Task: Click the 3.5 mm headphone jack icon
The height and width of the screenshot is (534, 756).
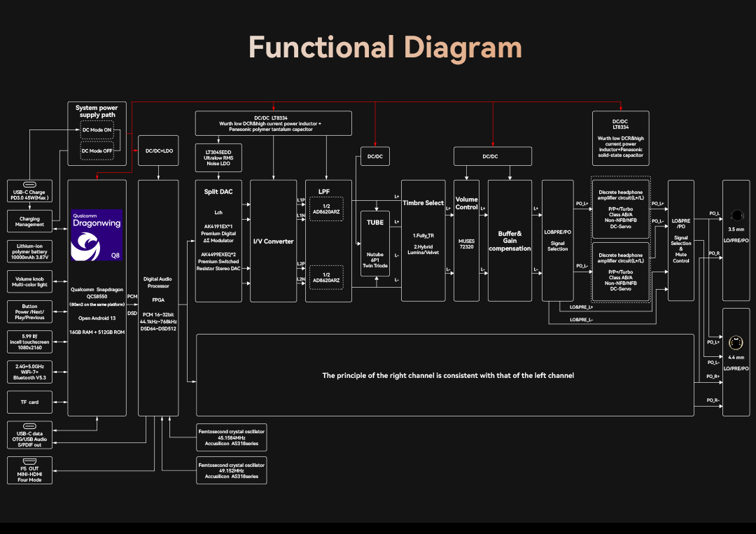Action: 736,216
